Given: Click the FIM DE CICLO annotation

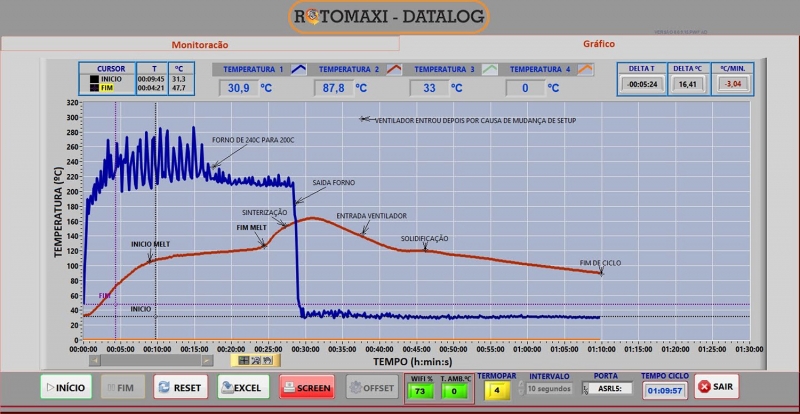Looking at the screenshot, I should [601, 263].
